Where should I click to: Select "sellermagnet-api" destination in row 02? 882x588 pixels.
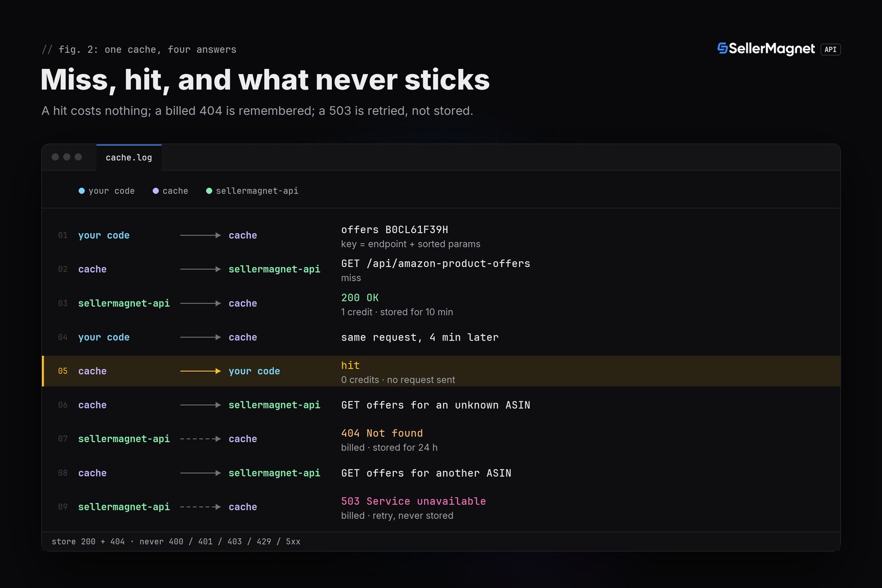[274, 269]
